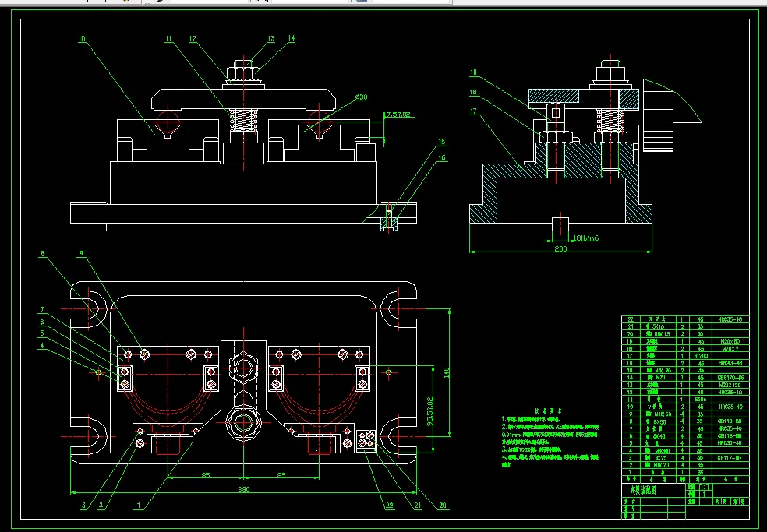Click callout number 10 above front view
The image size is (767, 532).
[82, 39]
